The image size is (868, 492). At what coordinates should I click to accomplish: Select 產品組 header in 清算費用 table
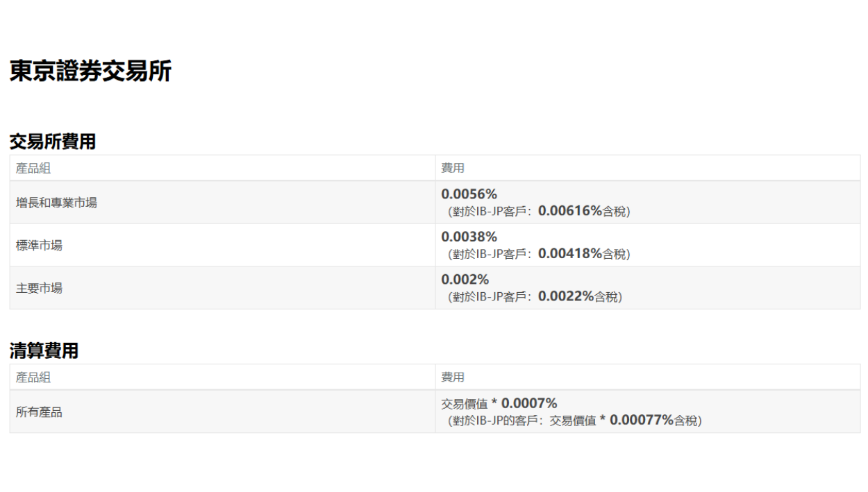pyautogui.click(x=33, y=378)
